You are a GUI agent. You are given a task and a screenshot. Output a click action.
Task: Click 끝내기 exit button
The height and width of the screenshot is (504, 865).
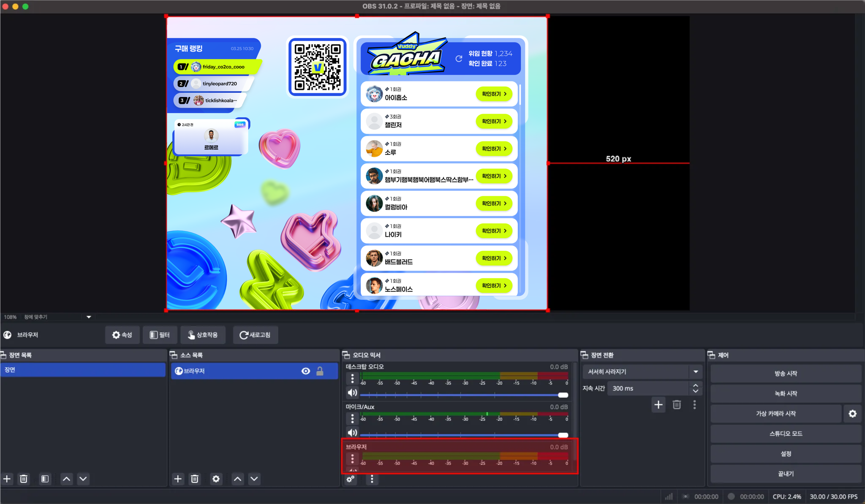(x=786, y=474)
